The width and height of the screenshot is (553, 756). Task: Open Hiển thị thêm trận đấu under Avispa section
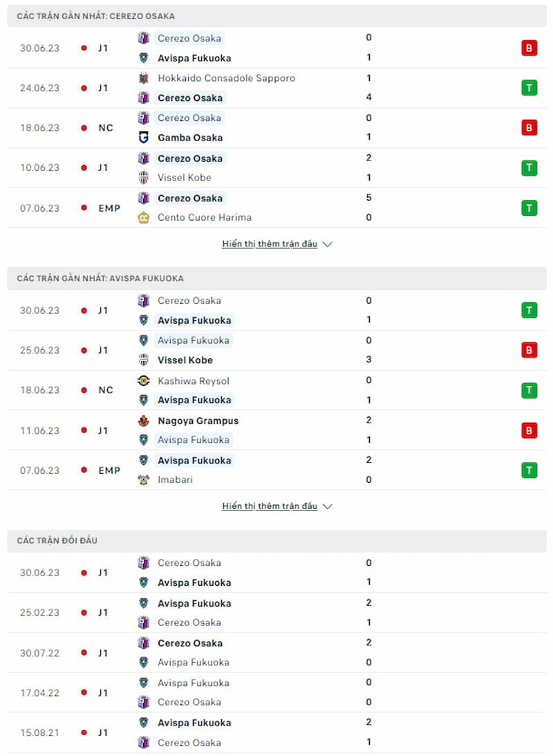click(x=270, y=506)
